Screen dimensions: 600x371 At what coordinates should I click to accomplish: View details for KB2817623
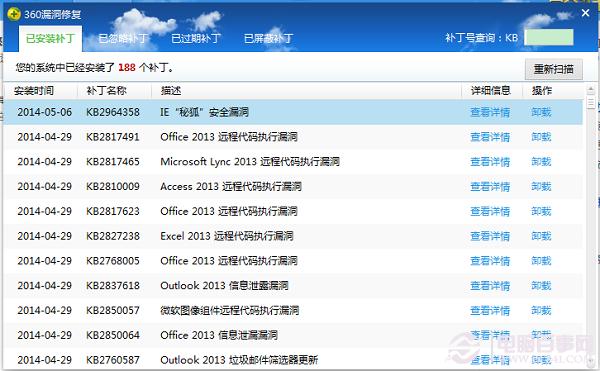coord(490,211)
